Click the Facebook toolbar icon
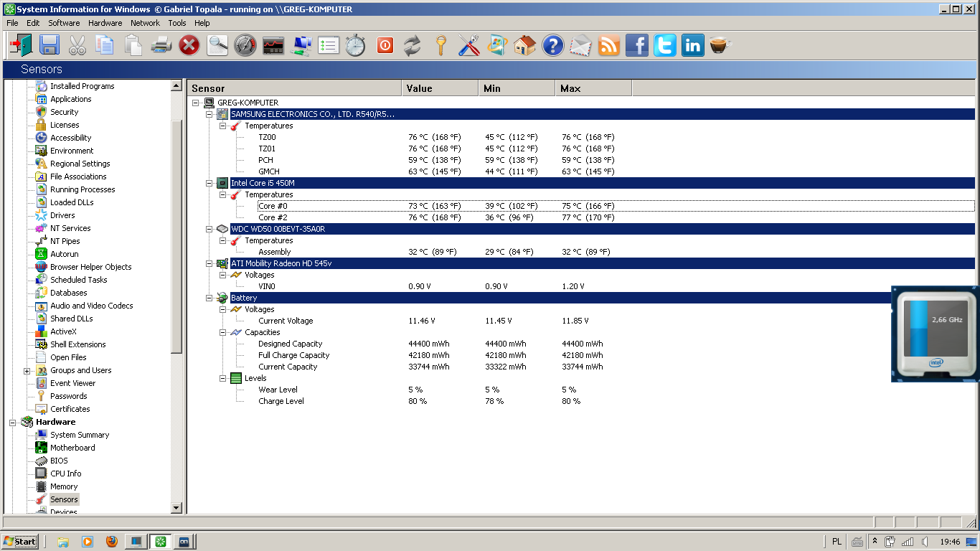 coord(637,46)
